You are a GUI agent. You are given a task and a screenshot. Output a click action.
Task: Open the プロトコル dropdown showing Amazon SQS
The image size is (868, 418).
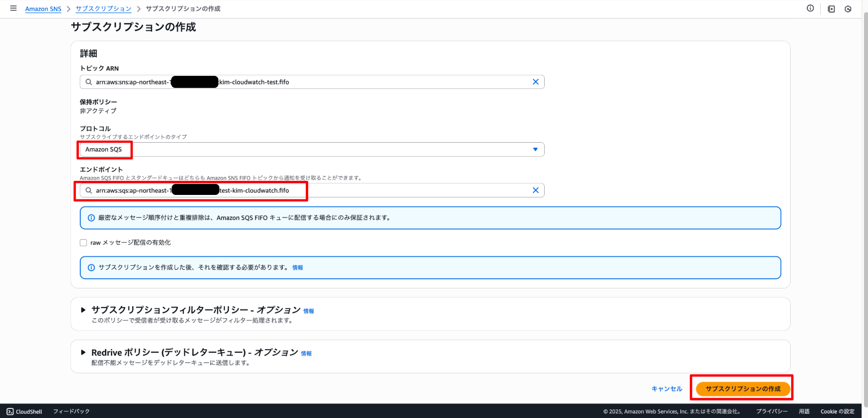pyautogui.click(x=311, y=149)
